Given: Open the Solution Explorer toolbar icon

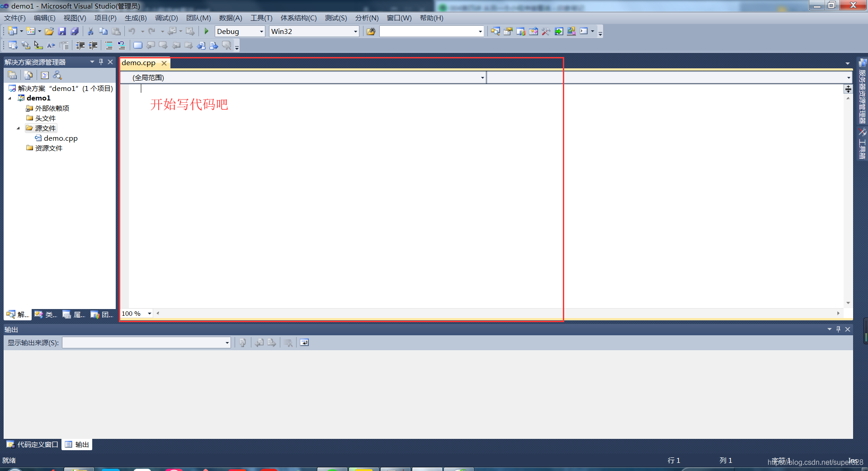Looking at the screenshot, I should click(495, 31).
